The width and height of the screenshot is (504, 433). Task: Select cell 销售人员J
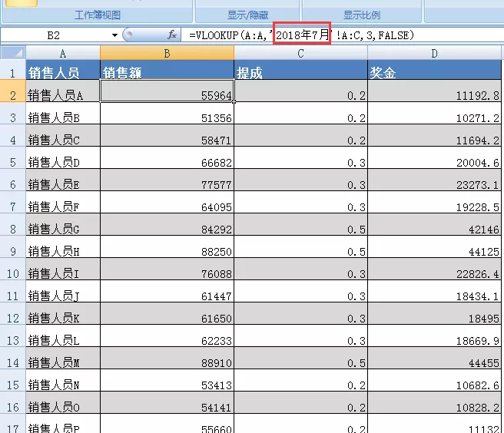pyautogui.click(x=63, y=291)
